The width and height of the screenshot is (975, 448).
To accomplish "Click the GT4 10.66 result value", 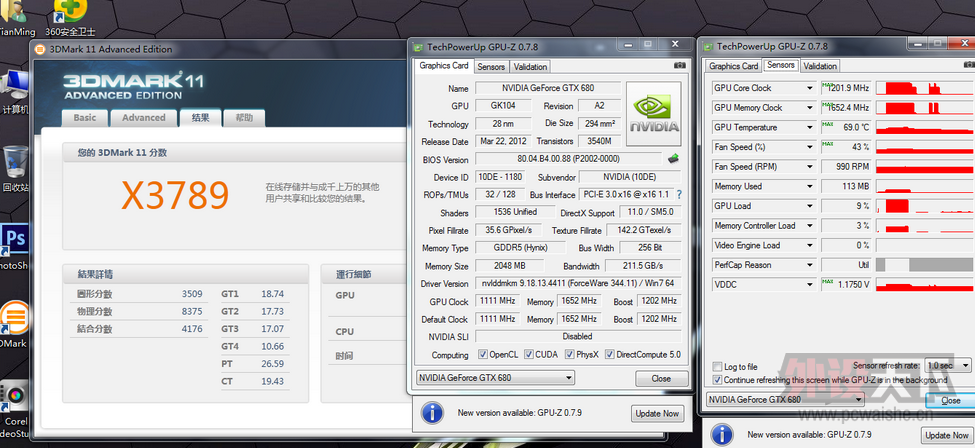I will [272, 346].
